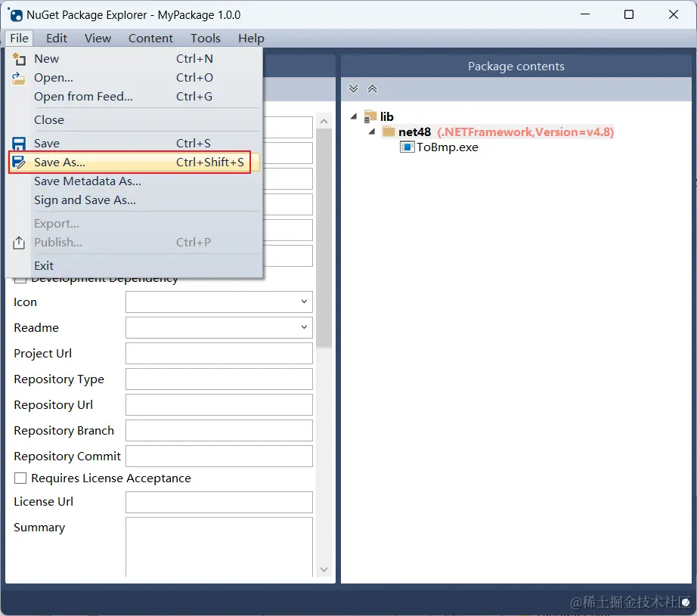Click the Save floppy disk icon

tap(19, 144)
